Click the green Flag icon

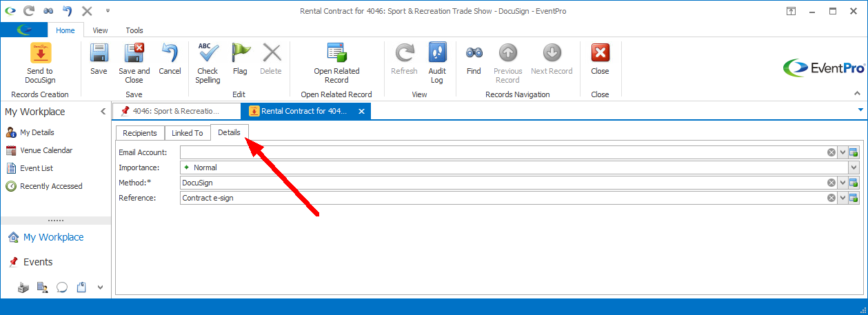240,53
